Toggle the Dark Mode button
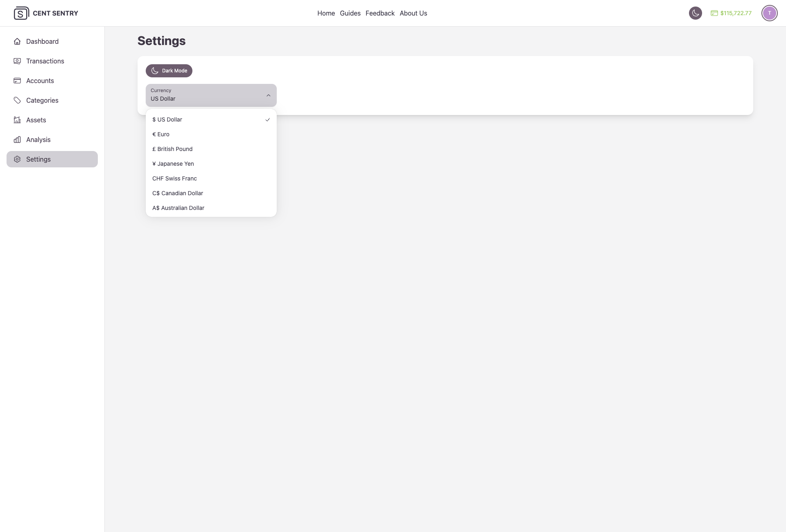This screenshot has height=532, width=786. [x=169, y=71]
